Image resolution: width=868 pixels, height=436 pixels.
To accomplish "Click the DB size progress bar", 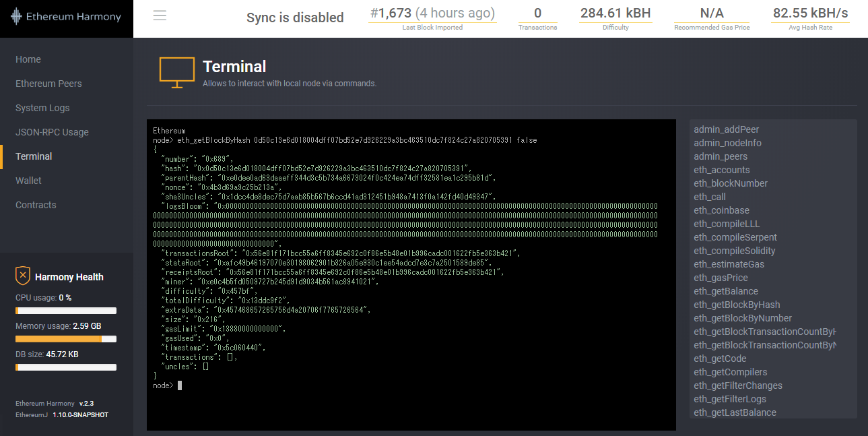I will coord(66,367).
